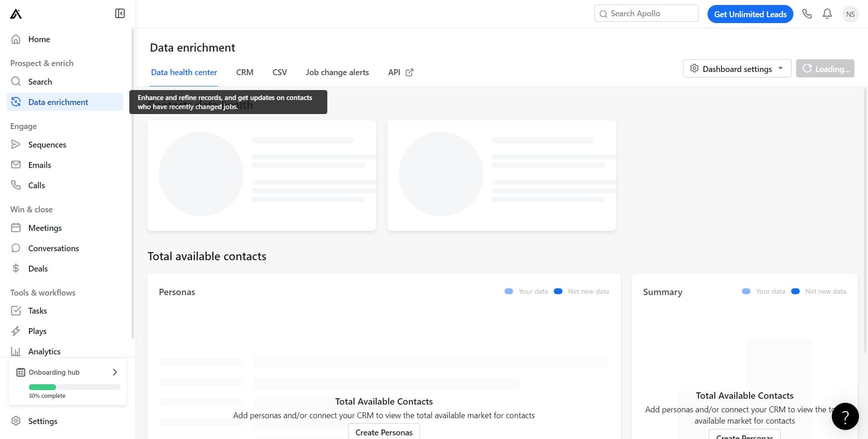Open the NS profile menu
The width and height of the screenshot is (868, 439).
850,14
